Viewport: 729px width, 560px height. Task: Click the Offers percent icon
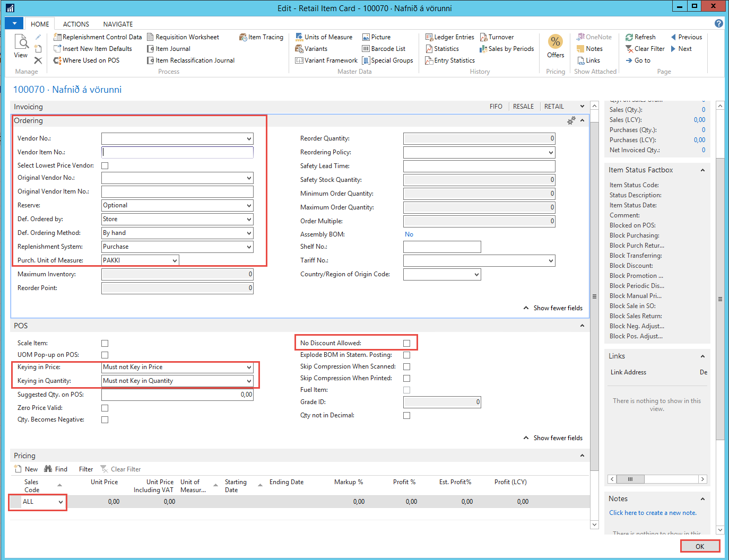pyautogui.click(x=555, y=42)
